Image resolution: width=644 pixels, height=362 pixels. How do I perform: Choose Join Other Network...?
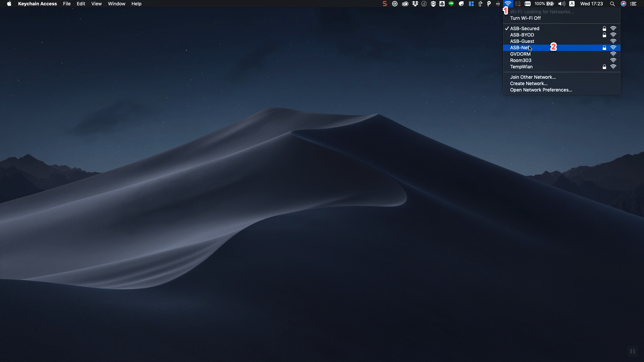pos(533,77)
